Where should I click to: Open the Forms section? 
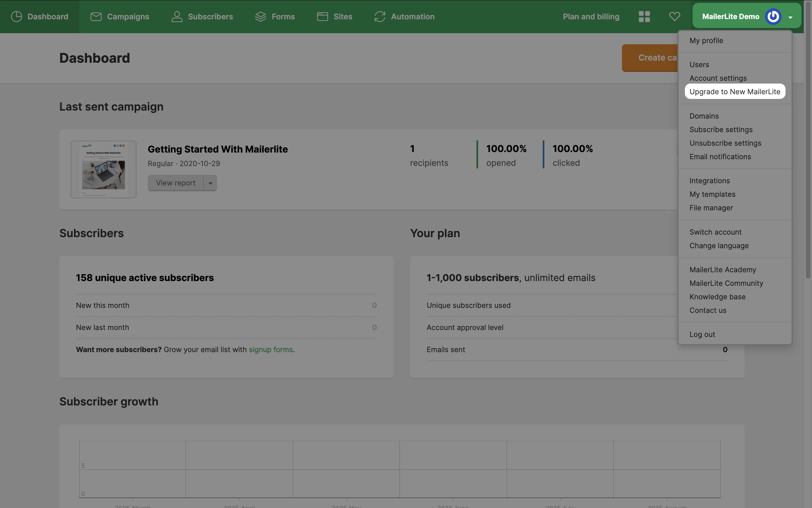coord(275,17)
